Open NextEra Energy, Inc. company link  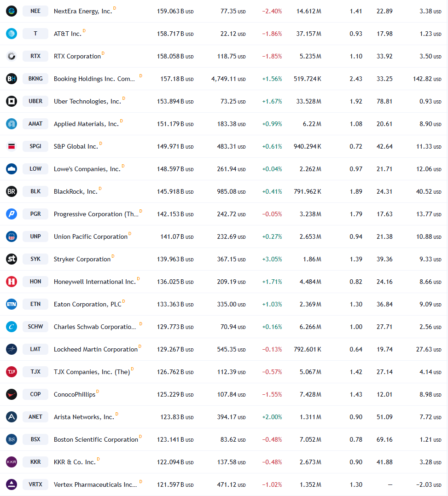pyautogui.click(x=83, y=12)
